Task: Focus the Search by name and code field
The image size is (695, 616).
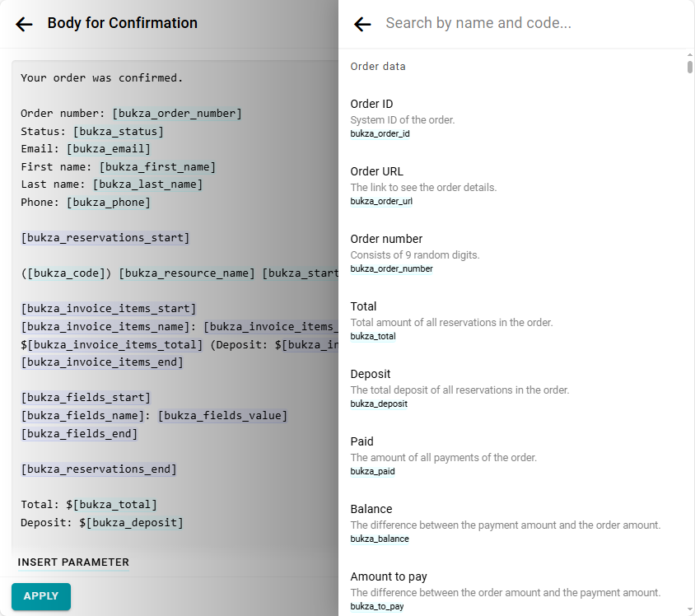Action: click(x=527, y=23)
